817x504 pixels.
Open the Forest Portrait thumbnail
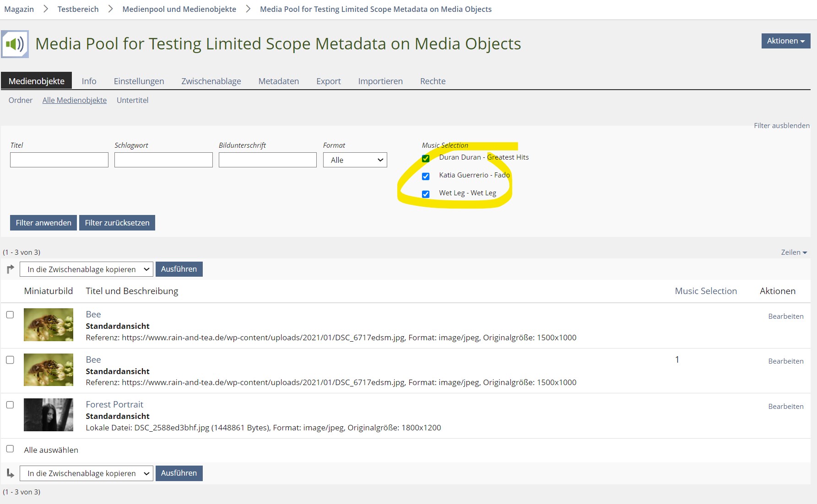49,415
